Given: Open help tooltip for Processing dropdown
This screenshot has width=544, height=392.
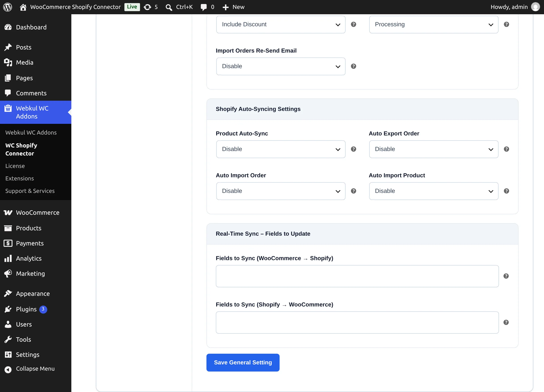Looking at the screenshot, I should [506, 24].
